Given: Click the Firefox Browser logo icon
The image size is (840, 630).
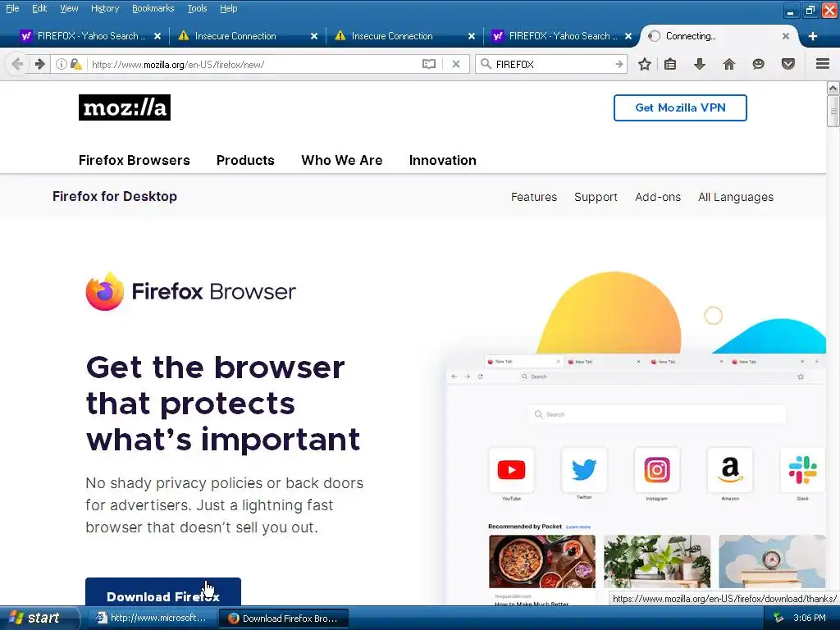Looking at the screenshot, I should (105, 291).
